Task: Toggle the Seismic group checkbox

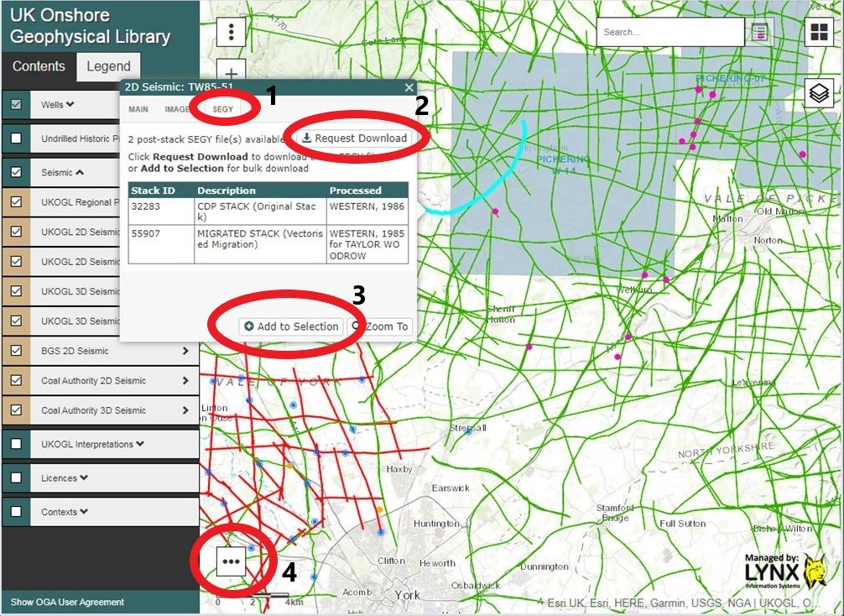Action: [x=16, y=172]
